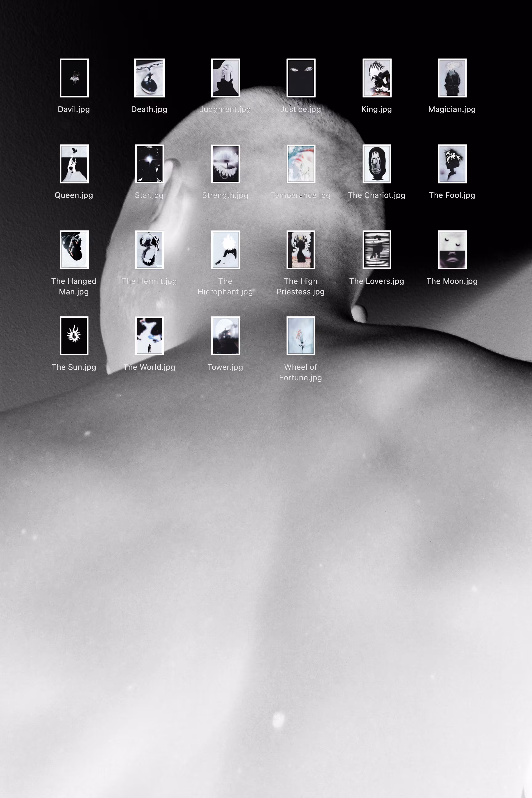Select the Judgment.jpg file icon

(225, 78)
